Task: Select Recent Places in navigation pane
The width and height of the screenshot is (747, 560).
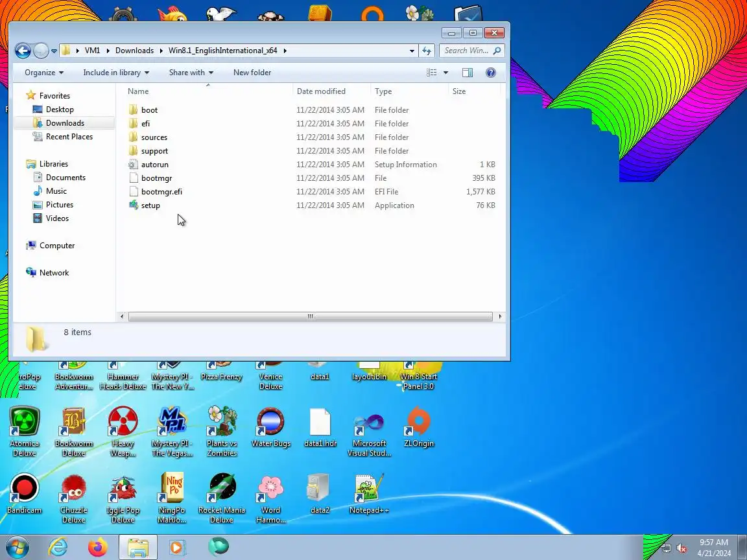Action: (69, 137)
